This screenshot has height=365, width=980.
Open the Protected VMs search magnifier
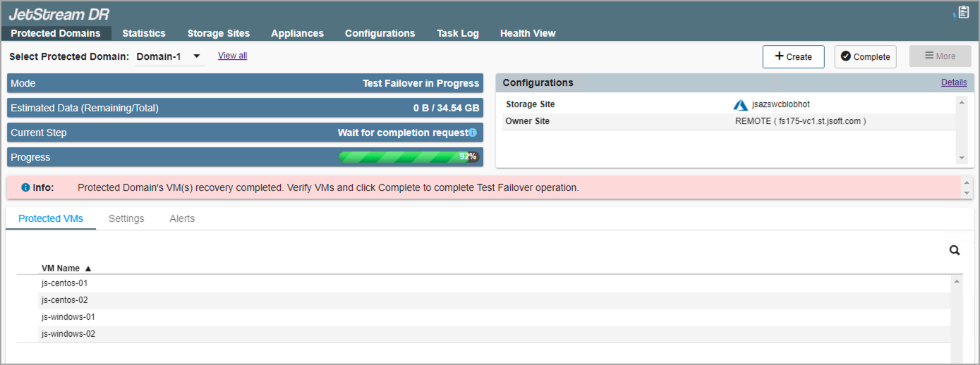[x=955, y=250]
